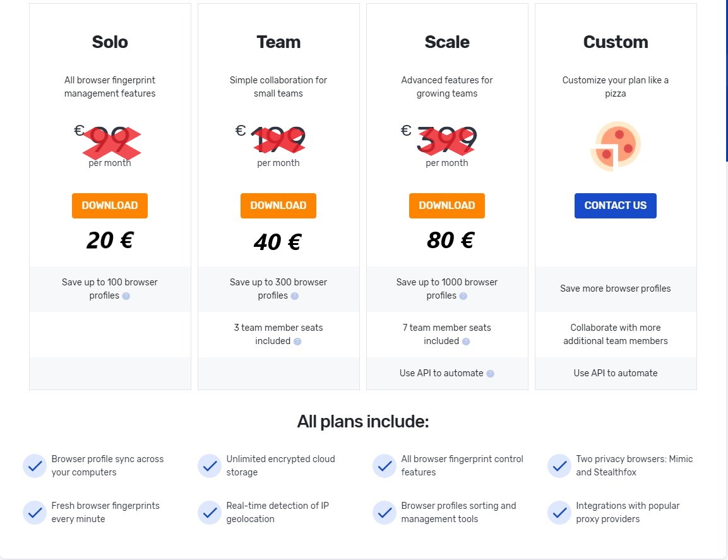Viewport: 728px width, 560px height.
Task: Click help icon next to 3 team member seats
Action: (297, 342)
